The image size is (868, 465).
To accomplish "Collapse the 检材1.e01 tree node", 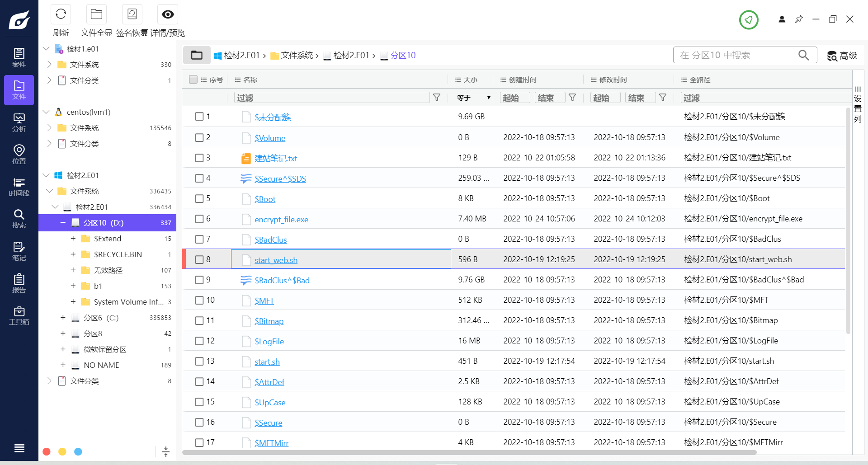I will (x=46, y=49).
